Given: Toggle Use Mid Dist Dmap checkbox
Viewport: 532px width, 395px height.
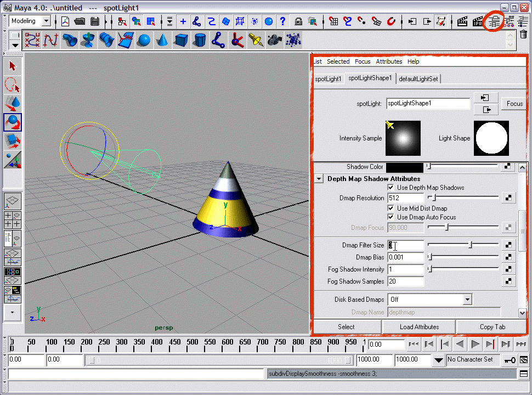Looking at the screenshot, I should 391,208.
